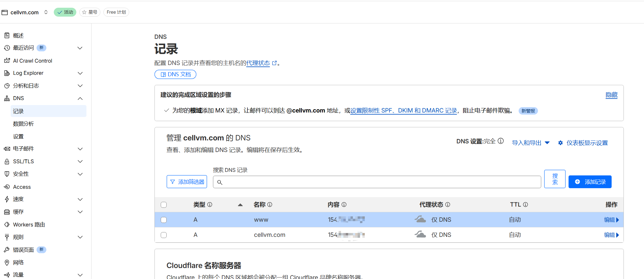Select all records with header checkbox
This screenshot has height=279, width=644.
pyautogui.click(x=164, y=205)
